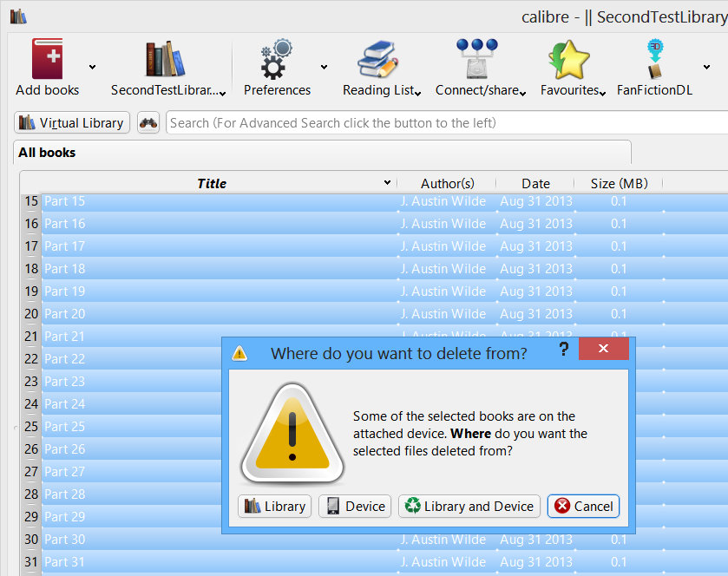Screen dimensions: 728x576
Task: Close the delete dialog with X
Action: 604,349
